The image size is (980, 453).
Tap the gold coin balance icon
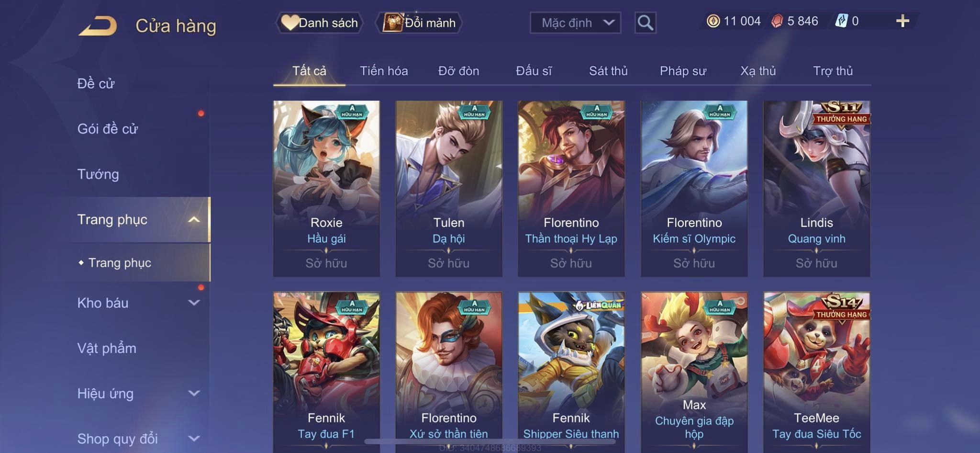(x=713, y=21)
